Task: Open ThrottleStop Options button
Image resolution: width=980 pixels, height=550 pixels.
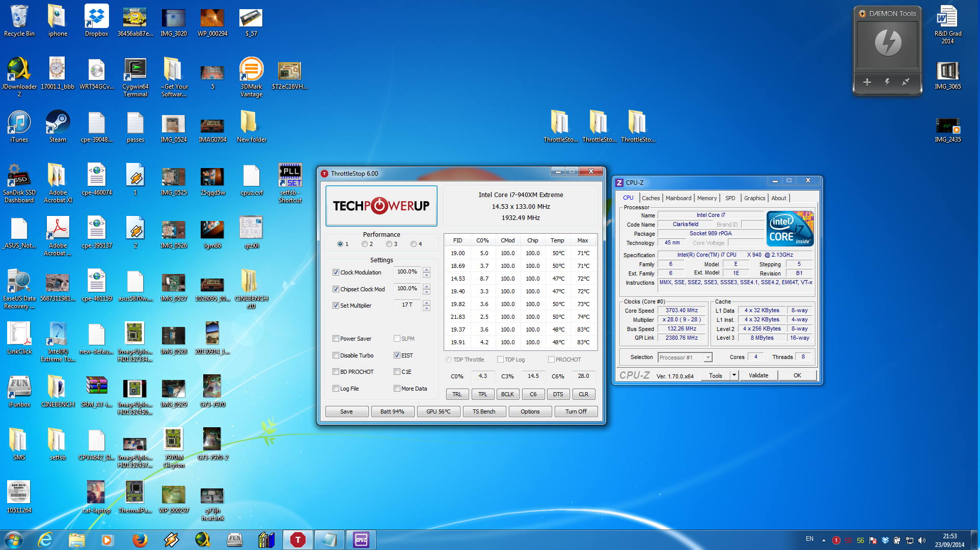Action: 530,411
